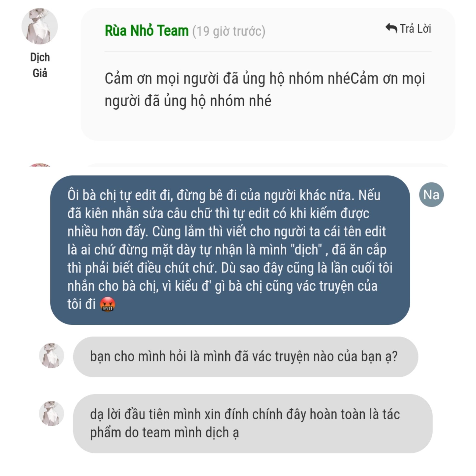The width and height of the screenshot is (476, 476).
Task: Click blank area below the last chat message
Action: (238, 465)
